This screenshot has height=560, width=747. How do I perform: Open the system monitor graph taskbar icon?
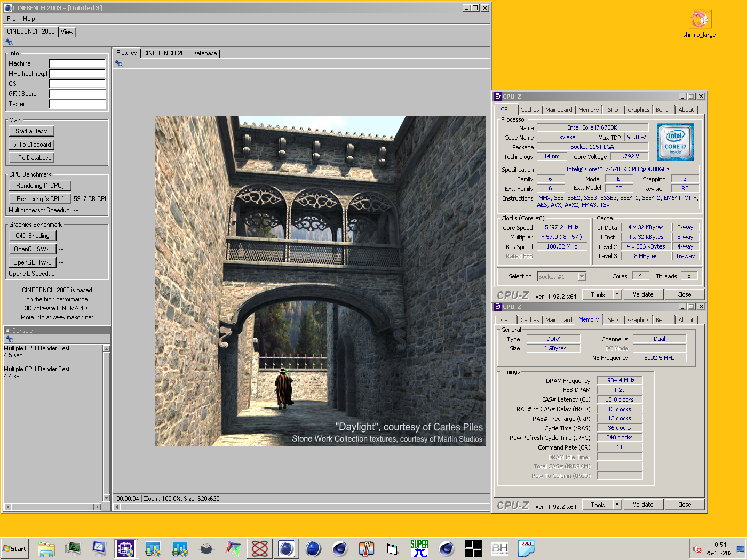(x=73, y=548)
